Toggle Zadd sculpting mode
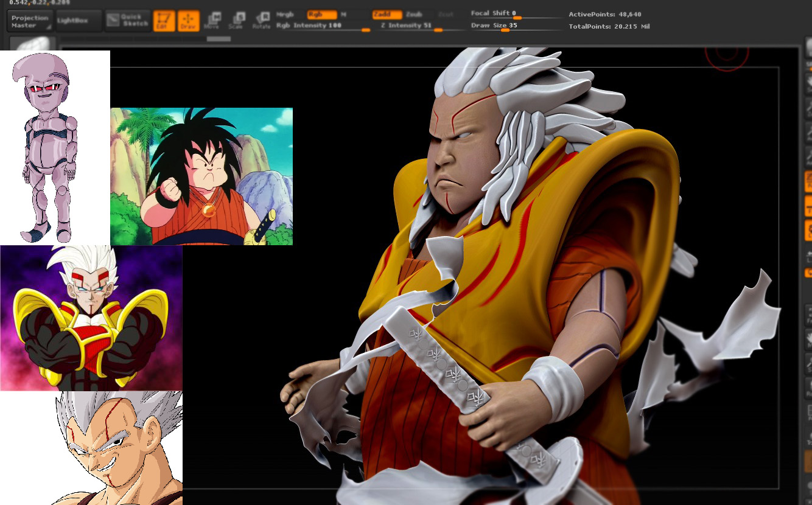Viewport: 812px width, 505px height. 387,14
